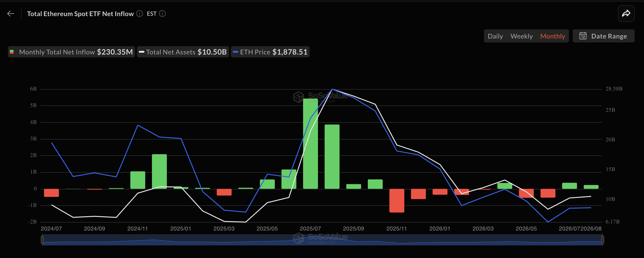This screenshot has width=644, height=258.
Task: Click the EST timezone label
Action: [151, 14]
